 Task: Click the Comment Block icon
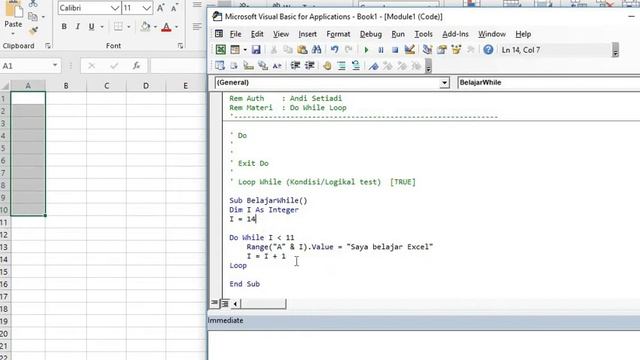[x=341, y=66]
